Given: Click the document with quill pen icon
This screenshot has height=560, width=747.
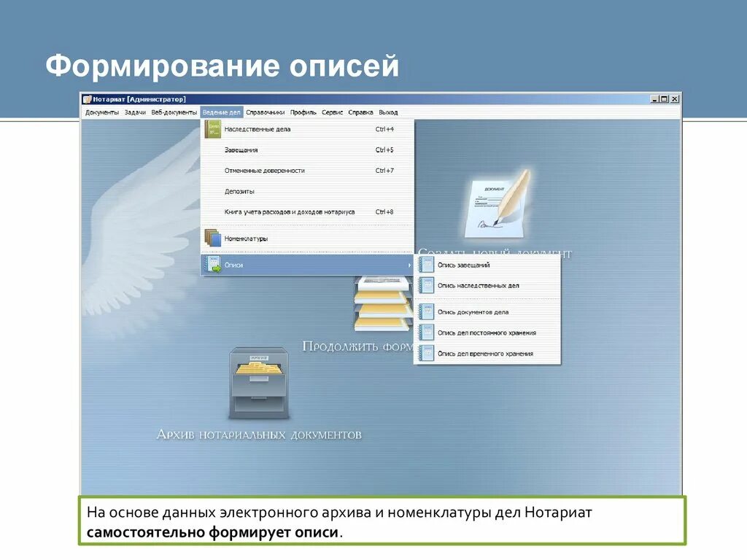Looking at the screenshot, I should click(498, 204).
